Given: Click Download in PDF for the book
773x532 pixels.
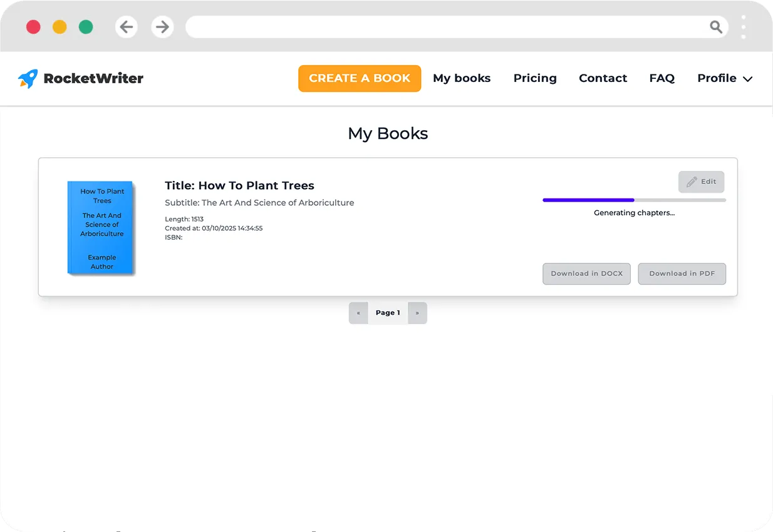Looking at the screenshot, I should click(x=682, y=274).
